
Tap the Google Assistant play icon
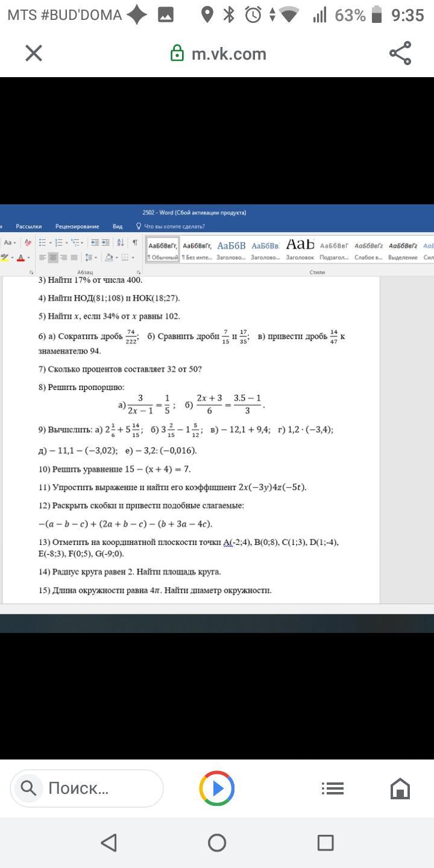(x=217, y=788)
